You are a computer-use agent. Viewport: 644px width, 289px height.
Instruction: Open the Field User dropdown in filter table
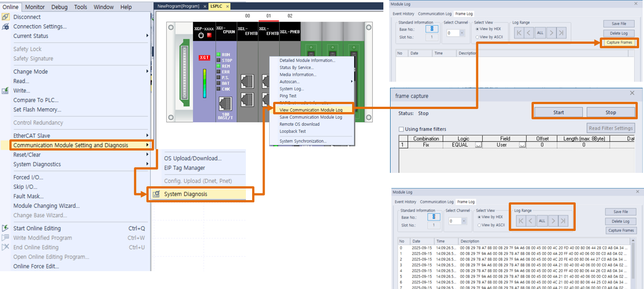[x=522, y=145]
